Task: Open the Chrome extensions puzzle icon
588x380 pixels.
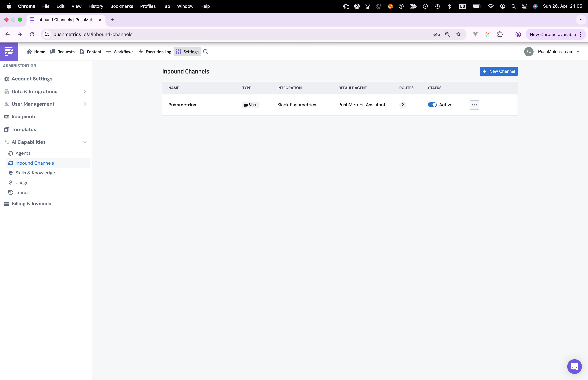Action: (500, 34)
